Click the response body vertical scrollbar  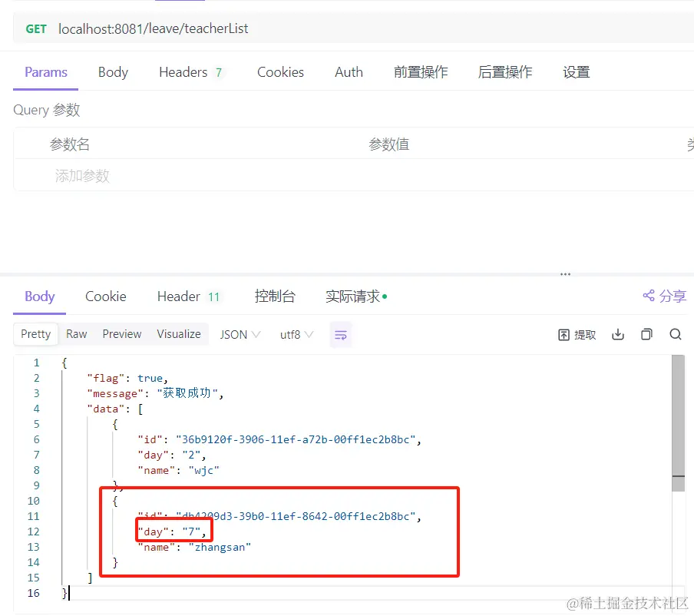[678, 423]
